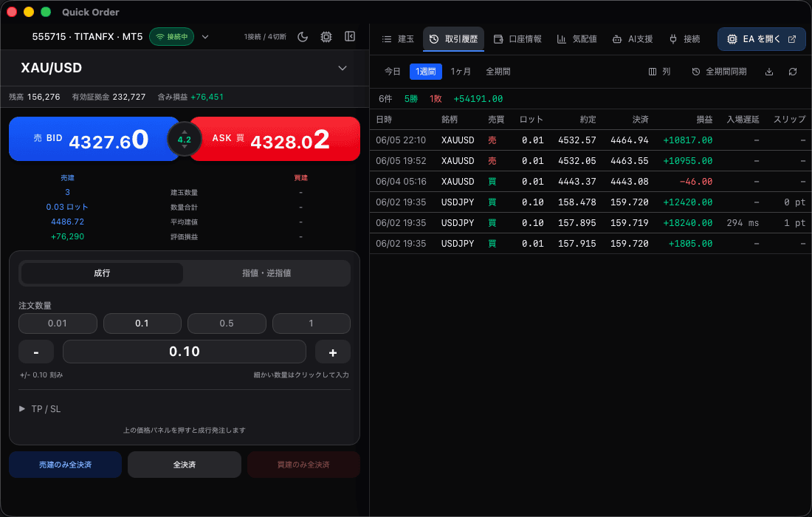Click the EA を開く button
This screenshot has width=812, height=517.
[x=761, y=39]
